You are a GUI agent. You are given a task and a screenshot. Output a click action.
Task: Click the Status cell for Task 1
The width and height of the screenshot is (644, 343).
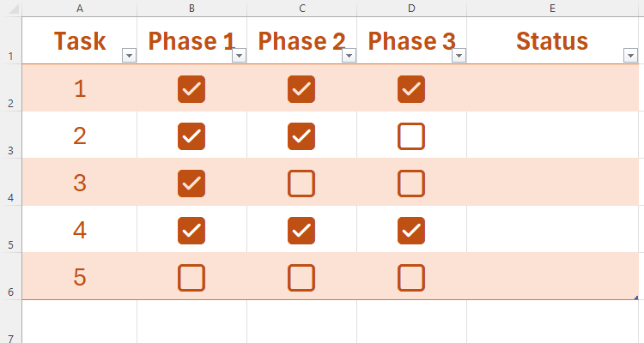pos(552,89)
